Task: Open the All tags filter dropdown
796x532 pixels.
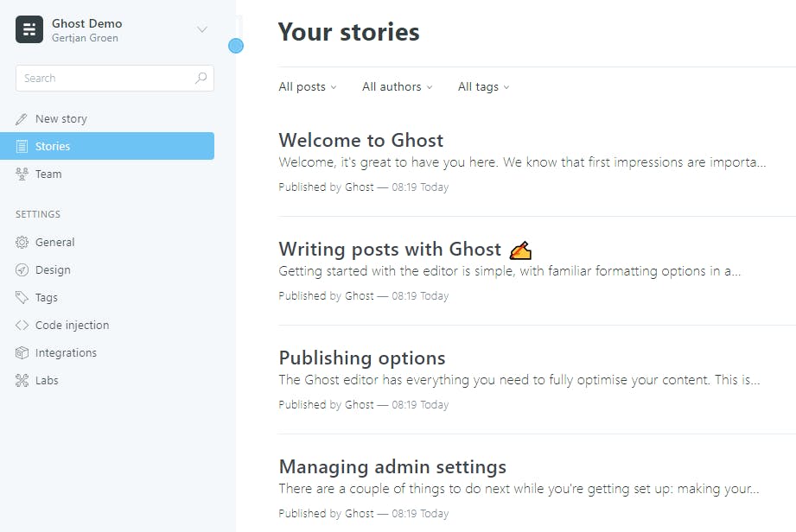Action: tap(483, 87)
